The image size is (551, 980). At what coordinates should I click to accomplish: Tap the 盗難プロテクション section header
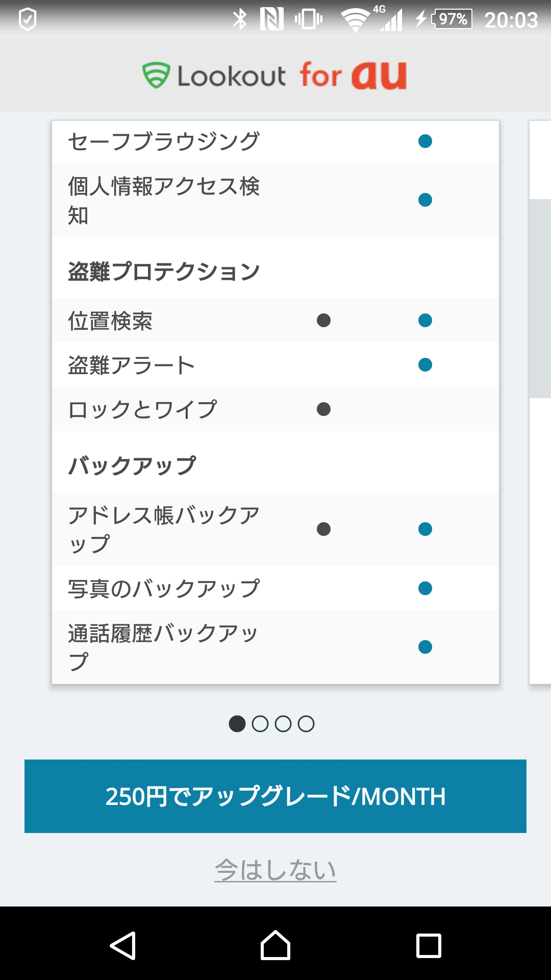click(x=164, y=271)
